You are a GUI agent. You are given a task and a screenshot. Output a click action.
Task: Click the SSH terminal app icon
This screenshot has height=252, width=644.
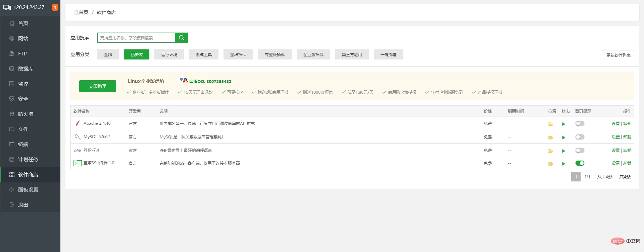point(78,163)
